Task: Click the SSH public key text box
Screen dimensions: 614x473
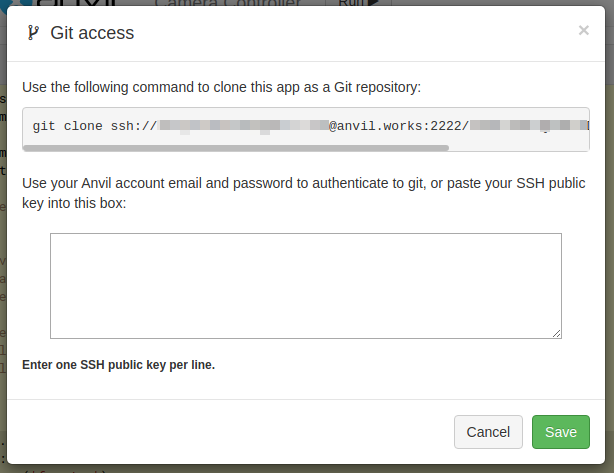Action: coord(305,285)
